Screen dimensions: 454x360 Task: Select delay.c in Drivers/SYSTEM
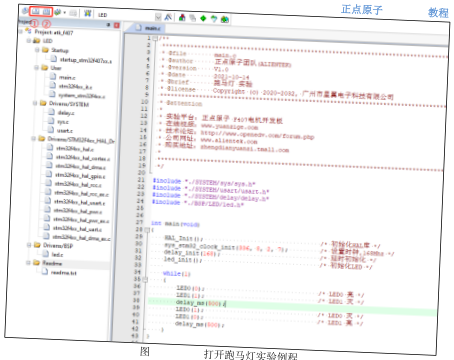coord(66,113)
